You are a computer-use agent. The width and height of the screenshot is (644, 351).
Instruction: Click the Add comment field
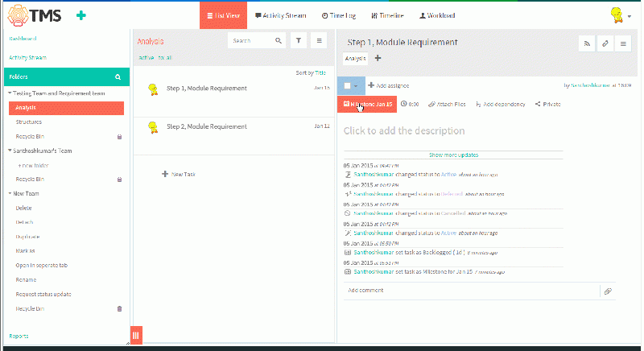(472, 291)
